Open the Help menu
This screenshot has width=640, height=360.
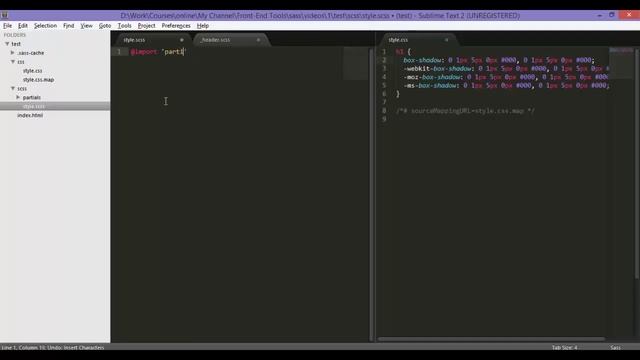(203, 25)
